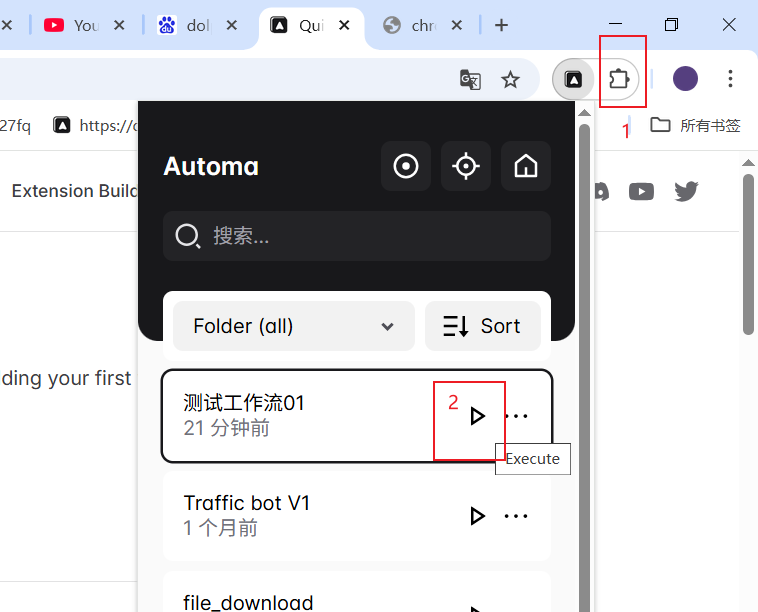Click the Google Translate page icon
758x612 pixels.
470,79
